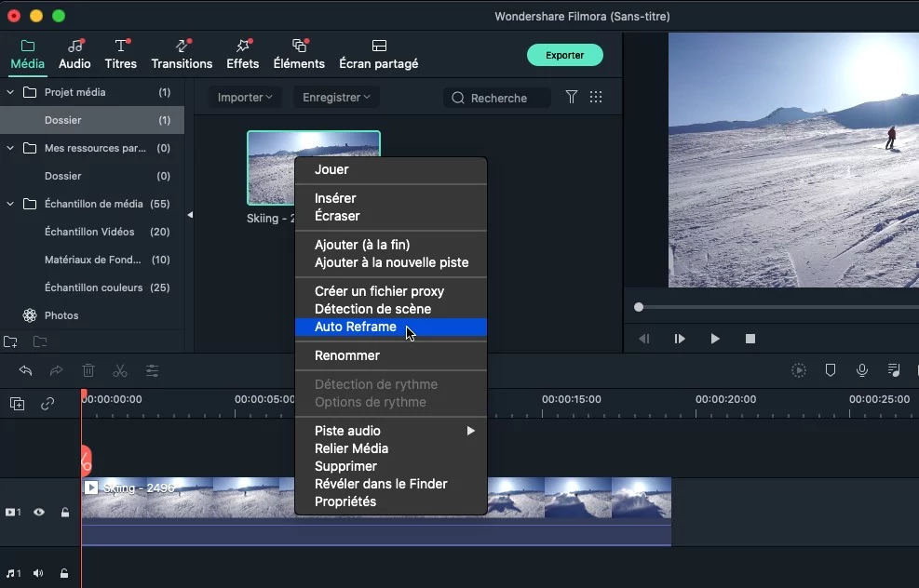This screenshot has width=919, height=588.
Task: Choose Relier Média in menu
Action: click(391, 448)
